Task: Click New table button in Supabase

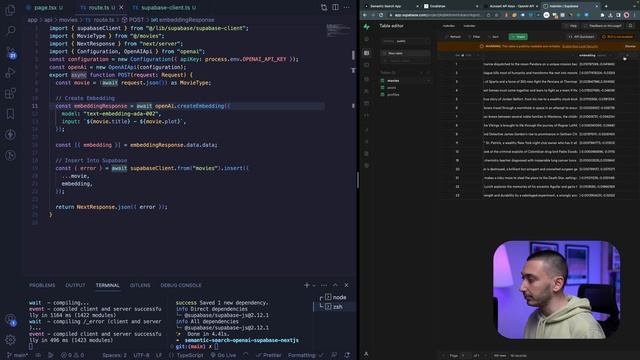Action: (406, 53)
